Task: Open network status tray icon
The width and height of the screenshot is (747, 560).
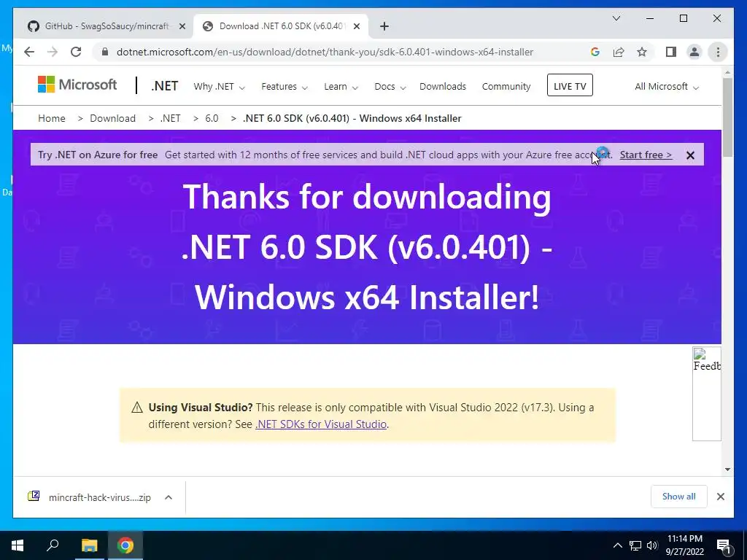Action: pyautogui.click(x=635, y=545)
